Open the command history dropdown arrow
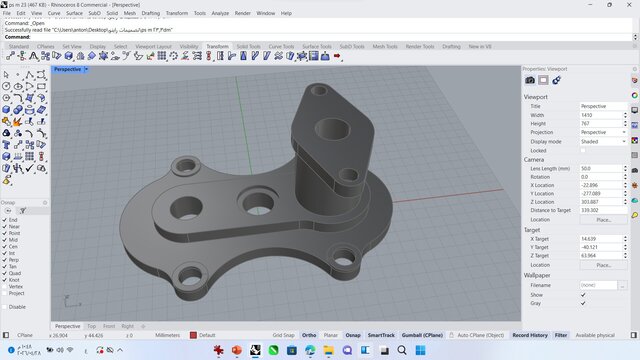Viewport: 640px width, 360px height. pos(635,37)
